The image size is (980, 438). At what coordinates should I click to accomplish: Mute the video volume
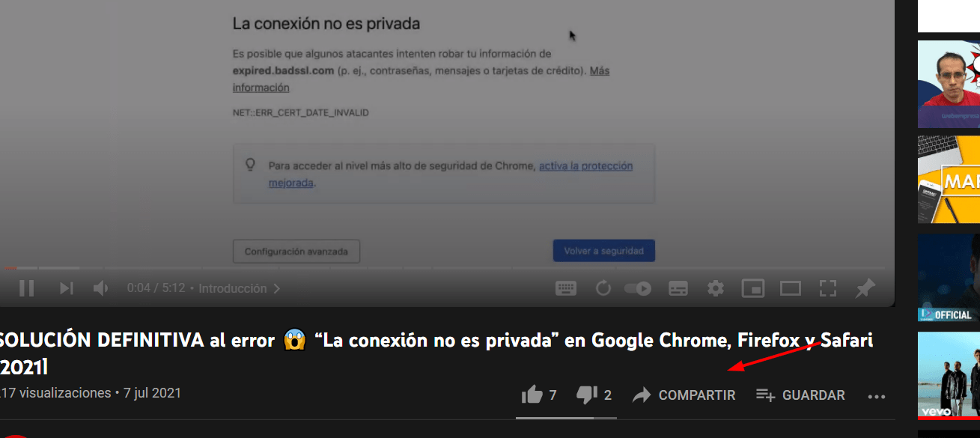[100, 288]
